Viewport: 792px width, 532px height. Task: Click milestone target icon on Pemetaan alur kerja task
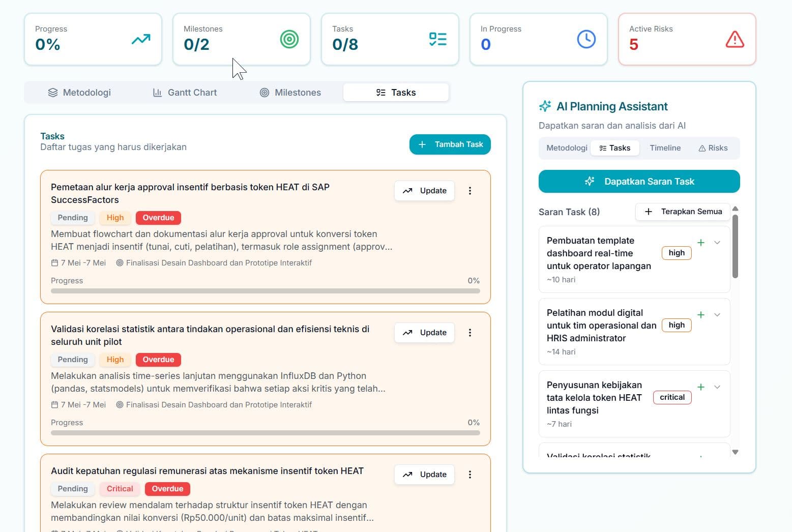(120, 263)
